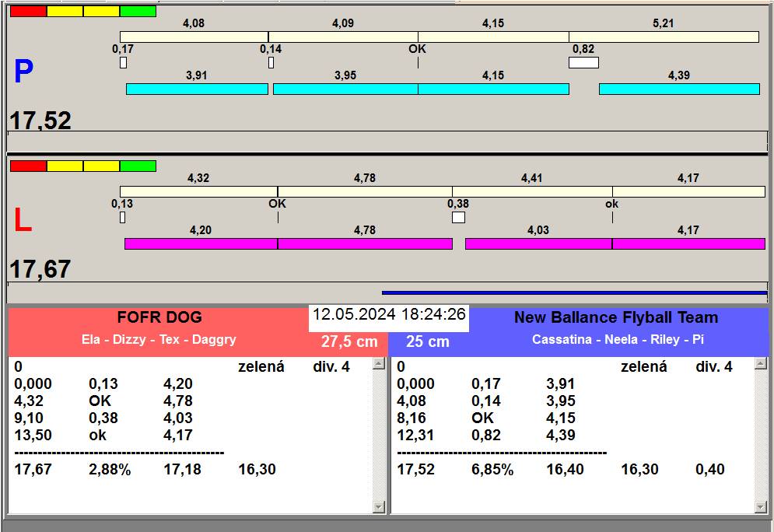Click the blue progress line under lane L
Screen dimensions: 774x532
point(575,292)
